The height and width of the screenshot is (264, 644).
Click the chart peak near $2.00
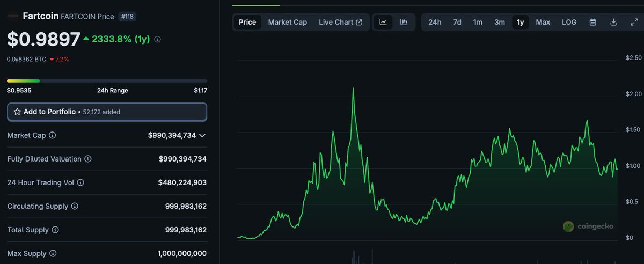click(353, 89)
